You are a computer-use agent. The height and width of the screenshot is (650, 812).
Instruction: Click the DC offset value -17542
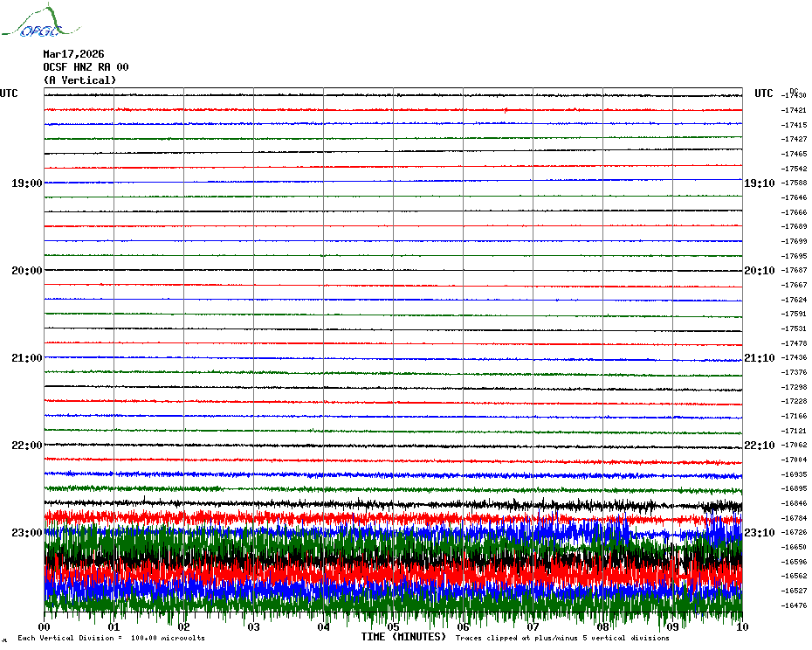tap(794, 169)
